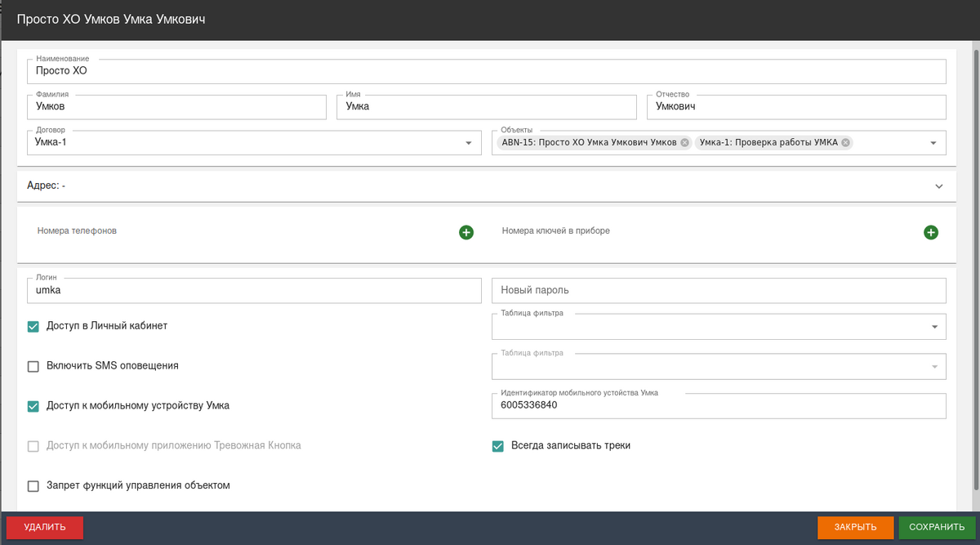Save changes with Сохранить button
Image resolution: width=980 pixels, height=545 pixels.
pyautogui.click(x=937, y=527)
